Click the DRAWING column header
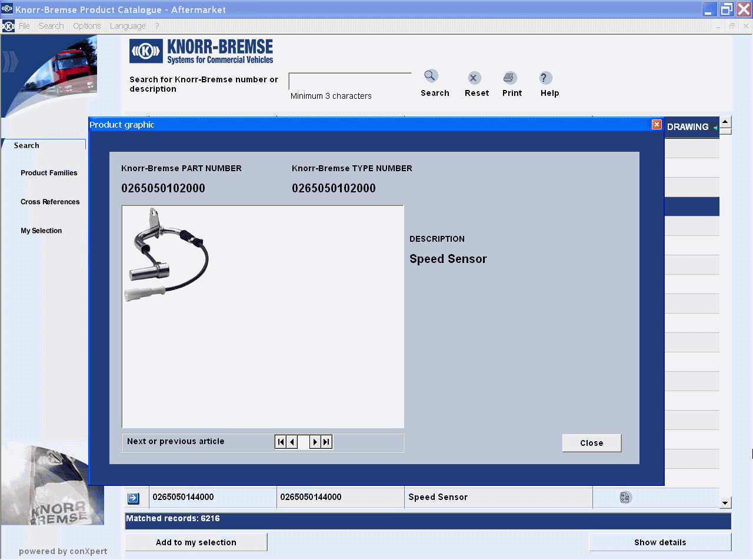The width and height of the screenshot is (753, 560). [x=692, y=127]
